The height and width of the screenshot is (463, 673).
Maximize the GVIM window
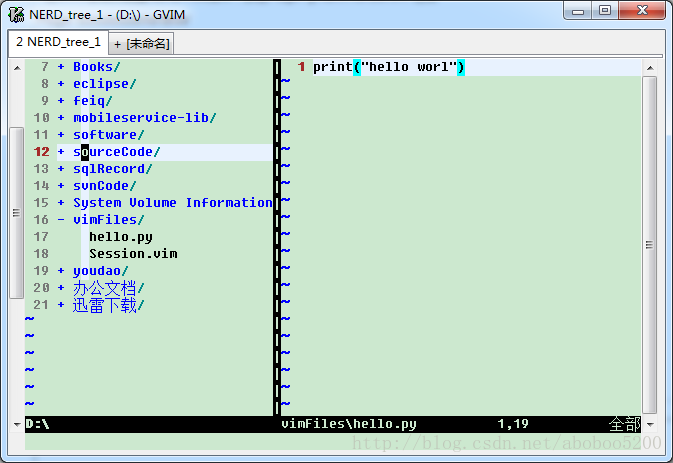coord(605,11)
